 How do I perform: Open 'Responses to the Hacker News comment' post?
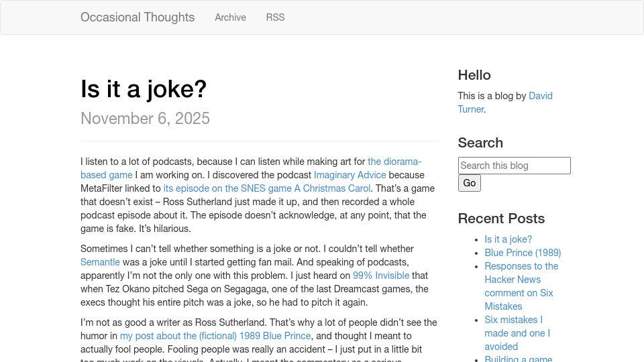(x=521, y=286)
